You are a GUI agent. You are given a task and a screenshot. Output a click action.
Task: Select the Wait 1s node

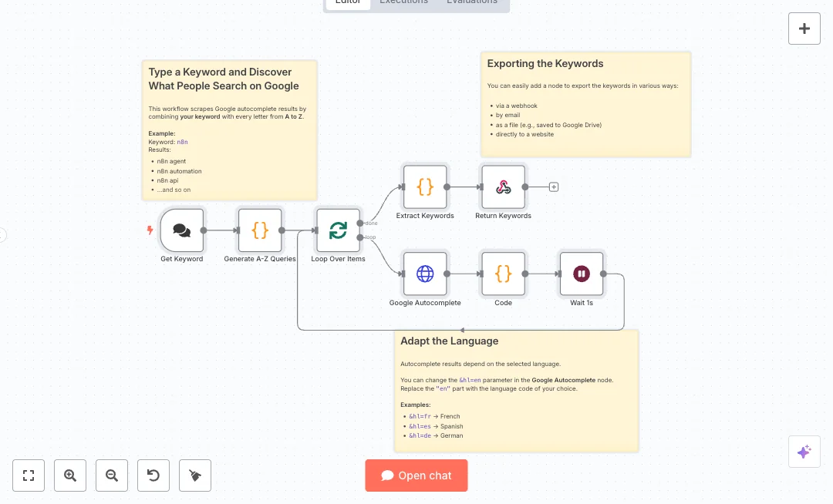click(x=582, y=274)
